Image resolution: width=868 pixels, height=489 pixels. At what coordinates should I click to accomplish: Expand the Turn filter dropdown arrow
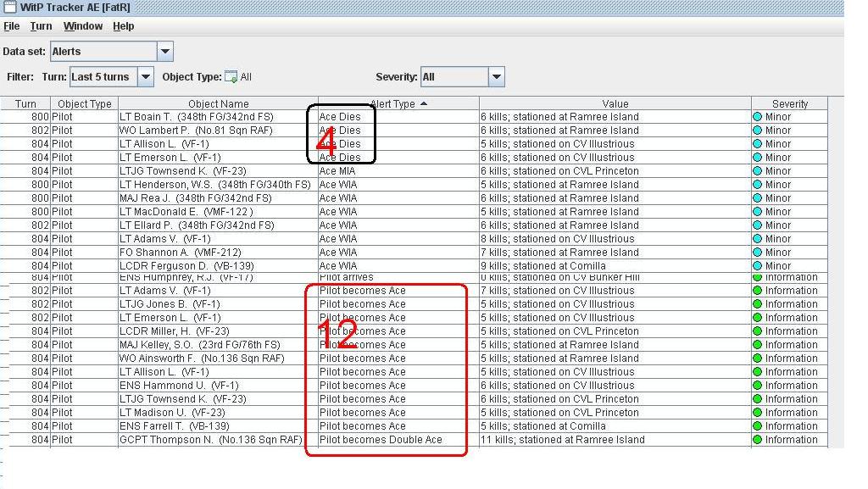pos(145,77)
